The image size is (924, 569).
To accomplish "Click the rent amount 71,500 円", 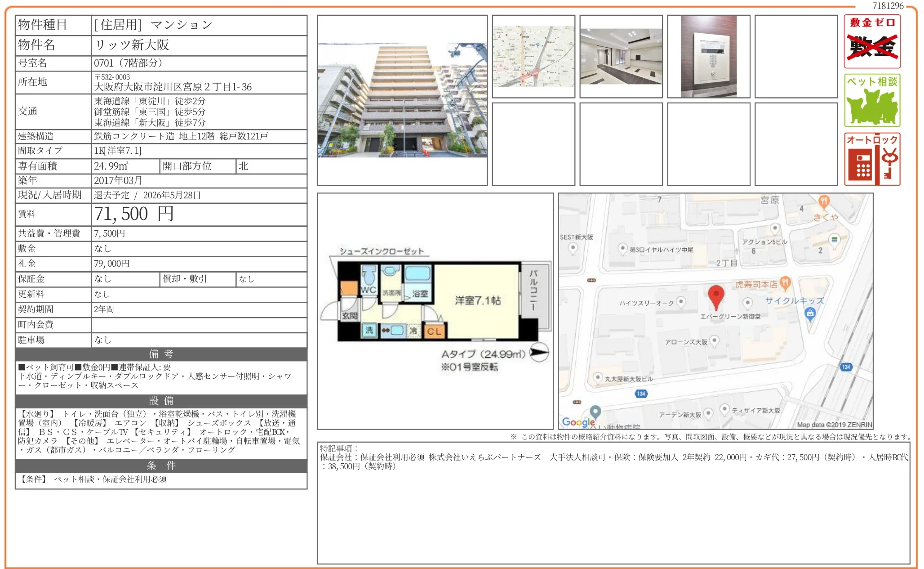I will pyautogui.click(x=134, y=214).
